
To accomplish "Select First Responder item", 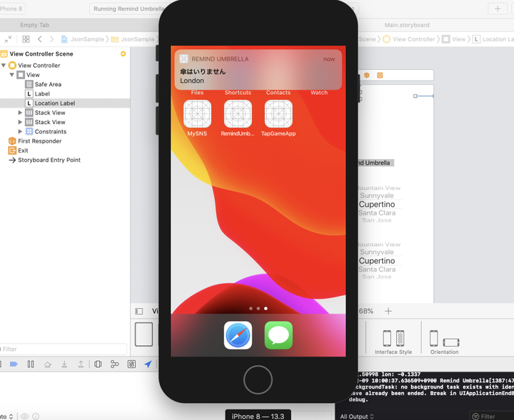I will (39, 141).
